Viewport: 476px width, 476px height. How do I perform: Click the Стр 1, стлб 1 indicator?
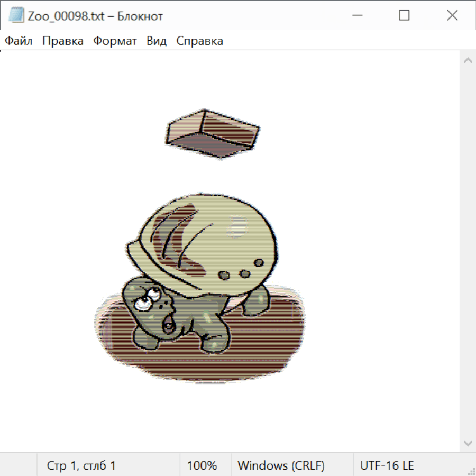pos(81,465)
